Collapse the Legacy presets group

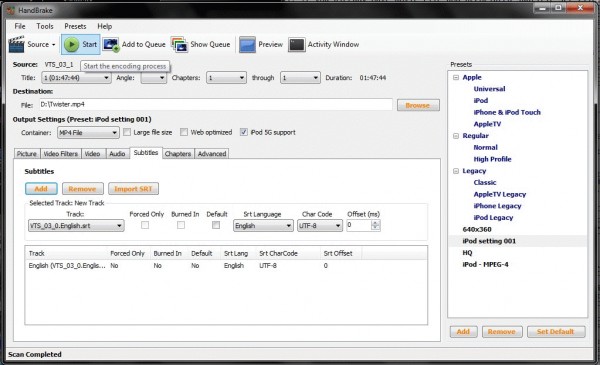(456, 171)
